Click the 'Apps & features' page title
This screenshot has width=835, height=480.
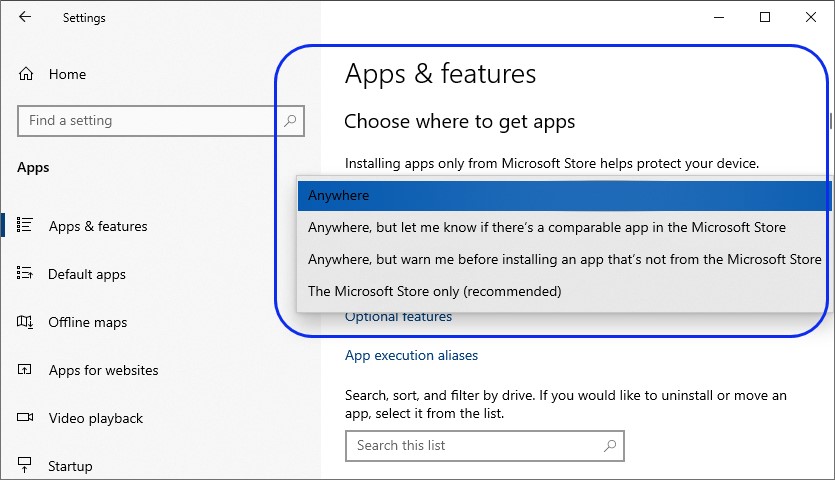pyautogui.click(x=440, y=74)
